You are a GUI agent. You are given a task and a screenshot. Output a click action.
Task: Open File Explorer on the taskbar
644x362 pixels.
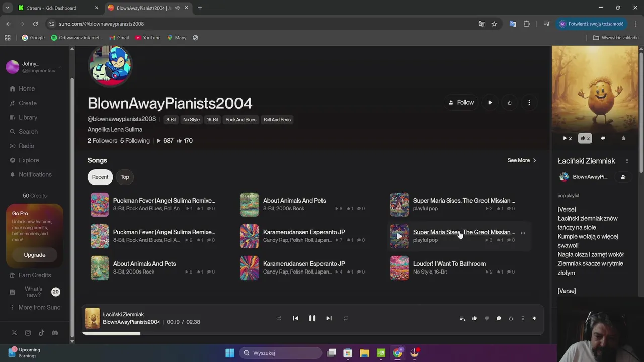coord(364,353)
